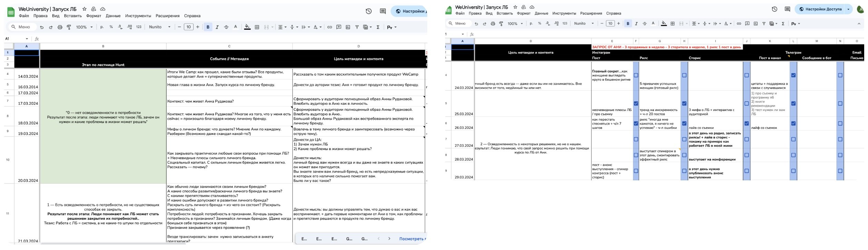
Task: Pick fill color in the left window
Action: pyautogui.click(x=247, y=27)
